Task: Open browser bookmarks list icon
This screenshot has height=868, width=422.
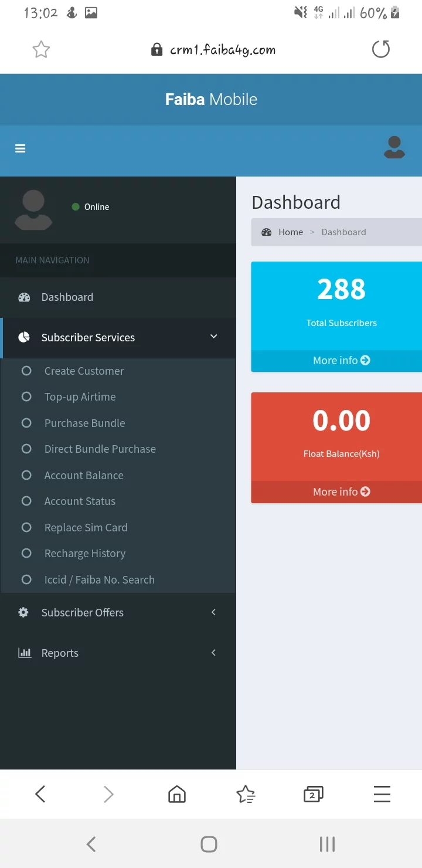Action: [246, 794]
